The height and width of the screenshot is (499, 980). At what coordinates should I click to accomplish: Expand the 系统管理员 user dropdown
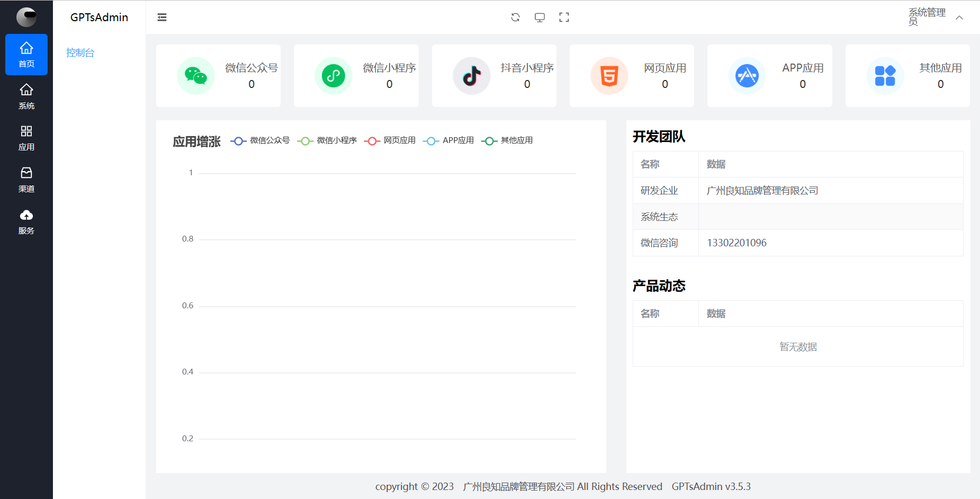pos(936,17)
